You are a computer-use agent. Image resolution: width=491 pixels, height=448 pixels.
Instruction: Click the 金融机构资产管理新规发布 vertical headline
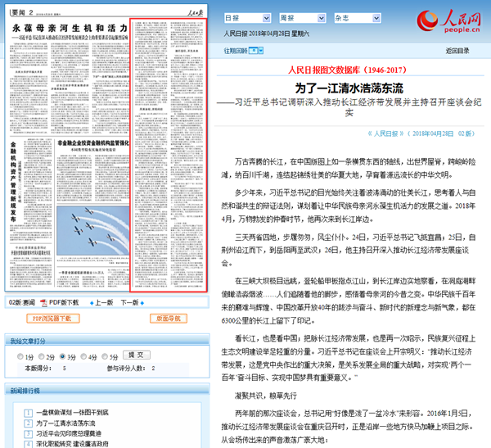(x=13, y=182)
